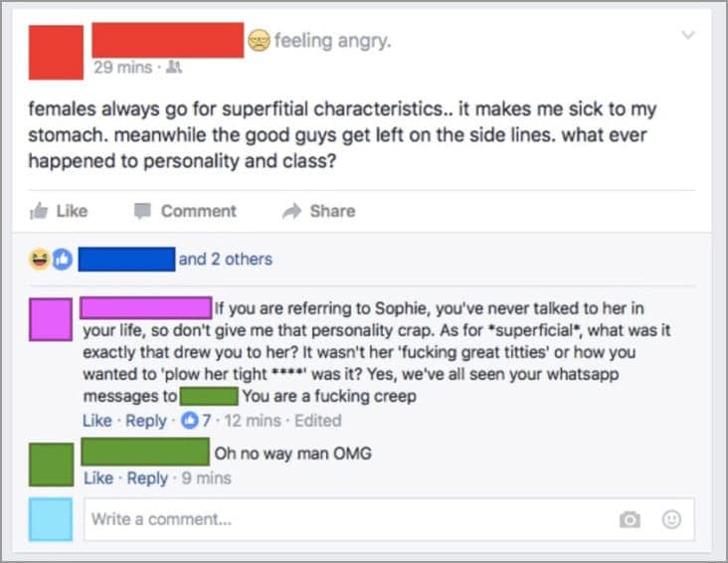Open the post's '29 mins' timestamp
This screenshot has height=563, width=728.
[121, 68]
